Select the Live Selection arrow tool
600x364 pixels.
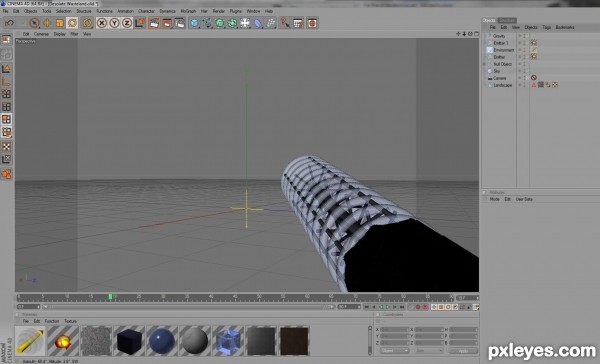click(x=34, y=23)
